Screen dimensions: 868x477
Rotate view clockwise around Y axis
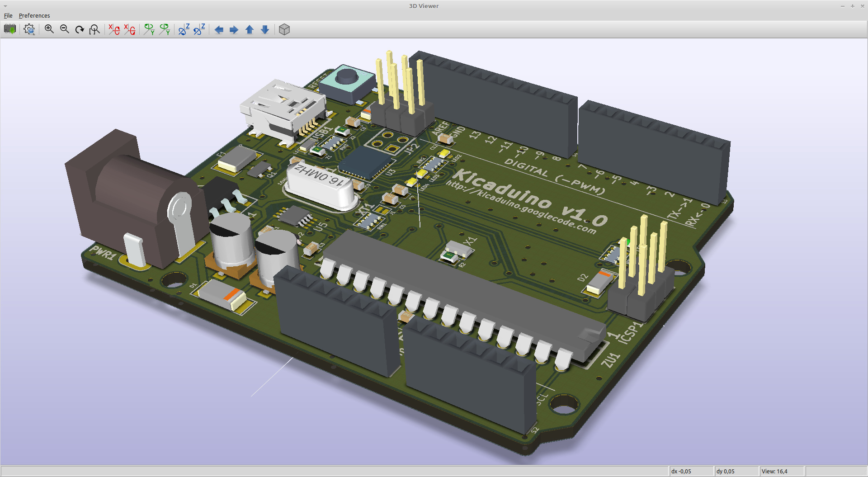149,29
